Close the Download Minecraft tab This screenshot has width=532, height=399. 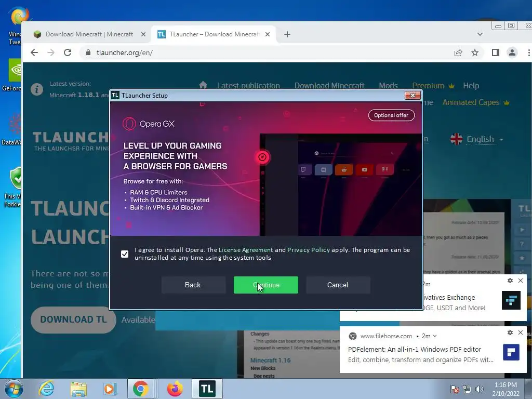pyautogui.click(x=143, y=34)
